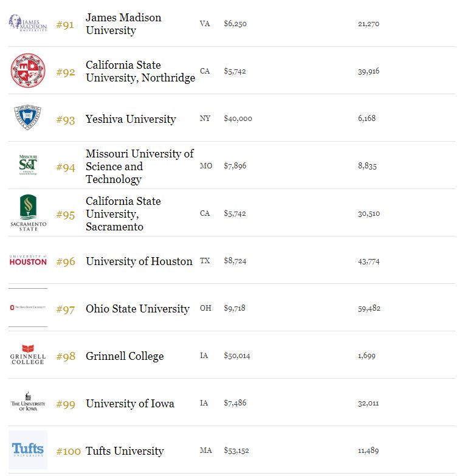The width and height of the screenshot is (465, 476).
Task: Select the University of Houston name
Action: [x=139, y=261]
